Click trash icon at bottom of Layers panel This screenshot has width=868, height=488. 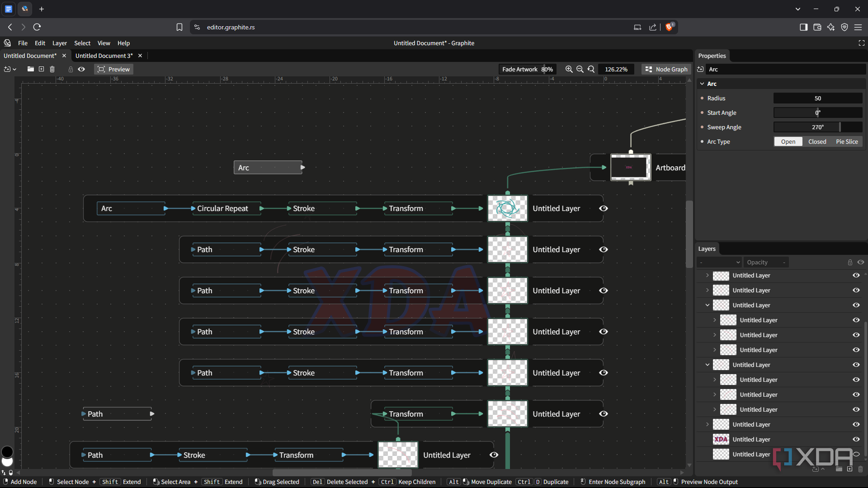(860, 469)
